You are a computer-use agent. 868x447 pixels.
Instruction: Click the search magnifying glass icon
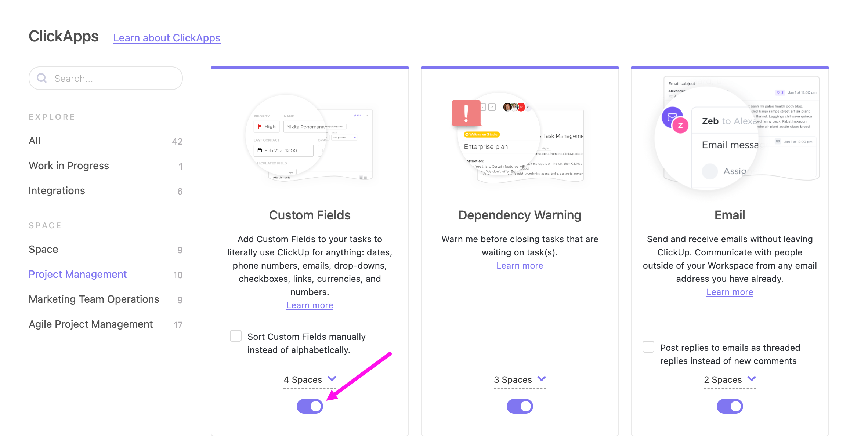click(x=41, y=78)
